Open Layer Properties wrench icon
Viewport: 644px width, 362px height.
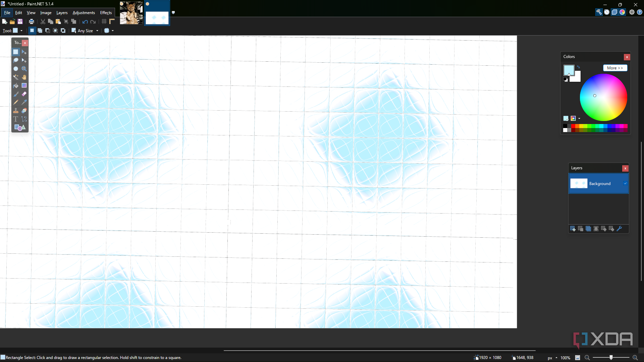pyautogui.click(x=619, y=229)
